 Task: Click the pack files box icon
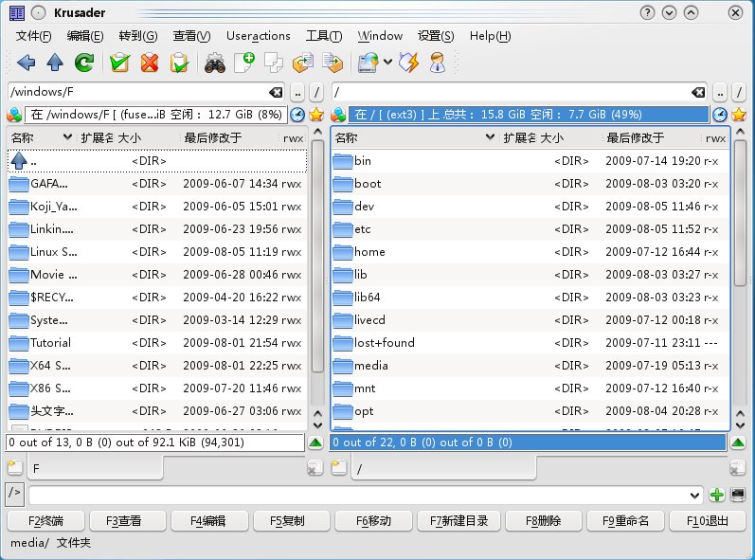pos(333,63)
